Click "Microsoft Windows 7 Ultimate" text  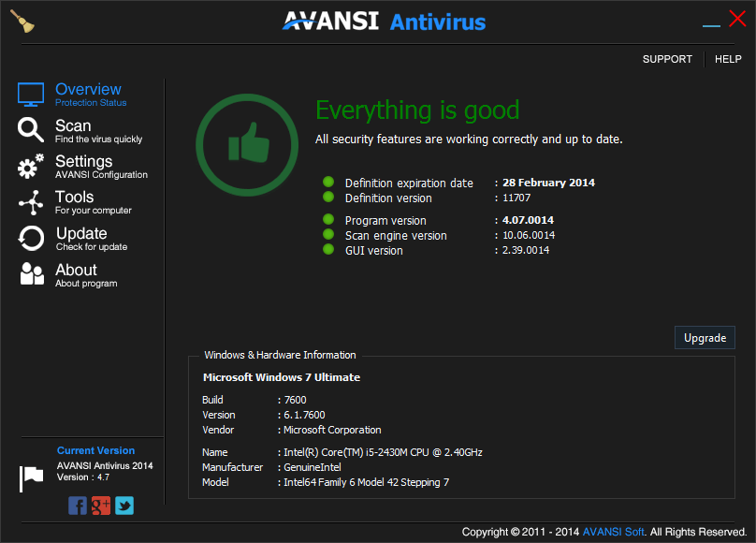tap(282, 377)
